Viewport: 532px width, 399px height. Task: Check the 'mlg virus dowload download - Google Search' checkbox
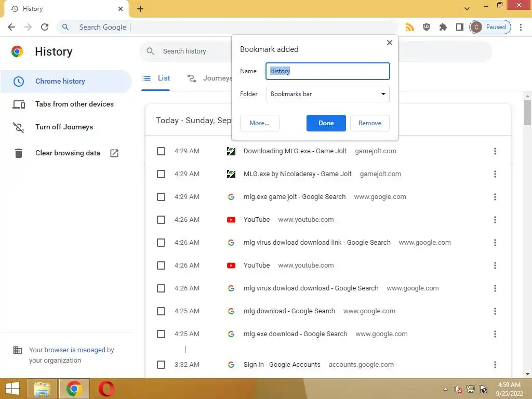click(x=161, y=288)
